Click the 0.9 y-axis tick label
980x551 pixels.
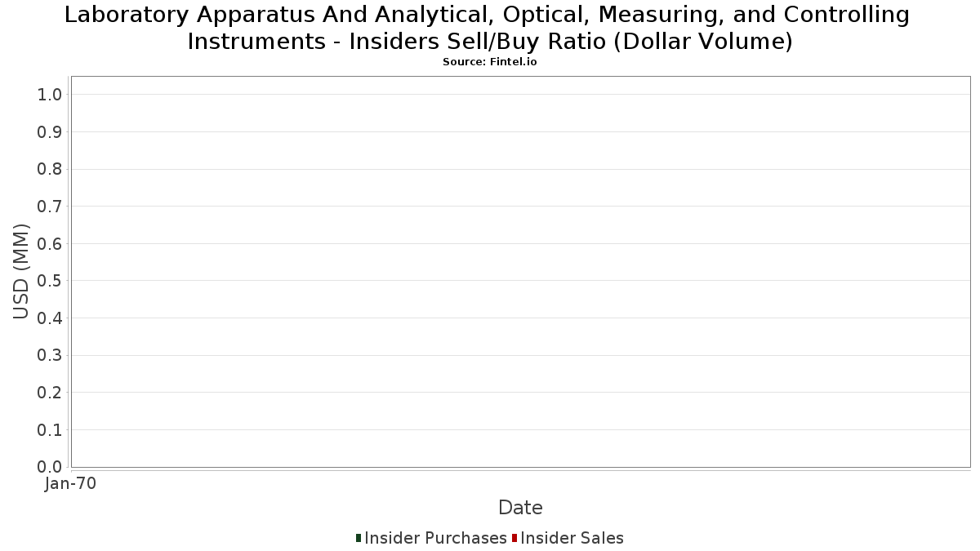click(x=50, y=132)
